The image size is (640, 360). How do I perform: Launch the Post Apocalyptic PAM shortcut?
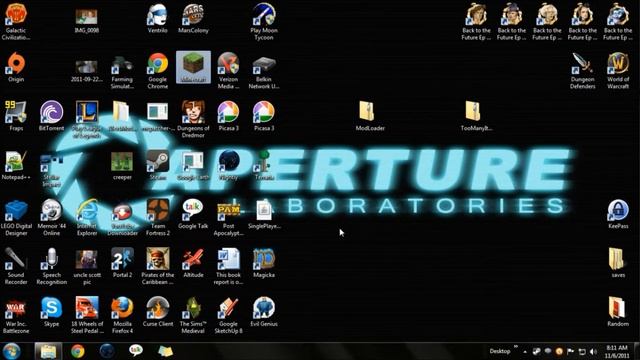click(x=228, y=218)
